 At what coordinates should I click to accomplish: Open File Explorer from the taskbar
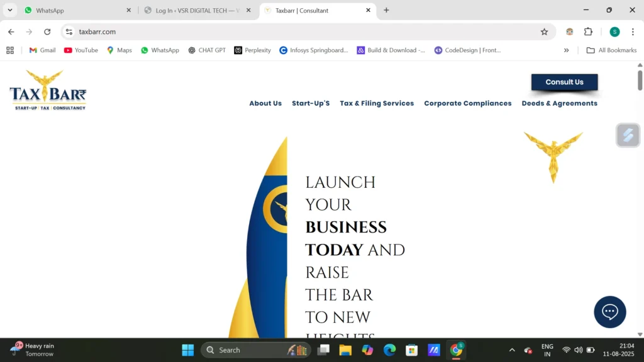click(x=345, y=350)
